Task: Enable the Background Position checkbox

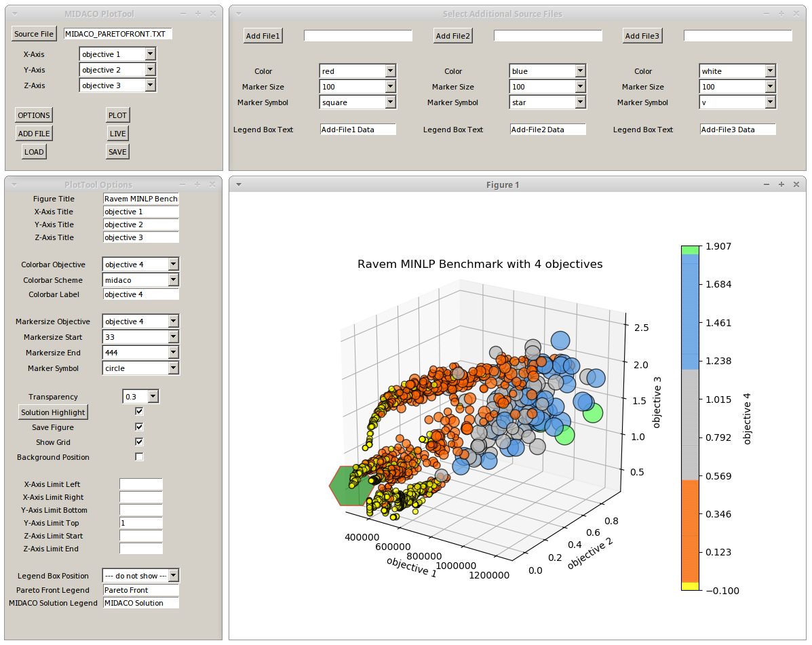Action: click(139, 457)
